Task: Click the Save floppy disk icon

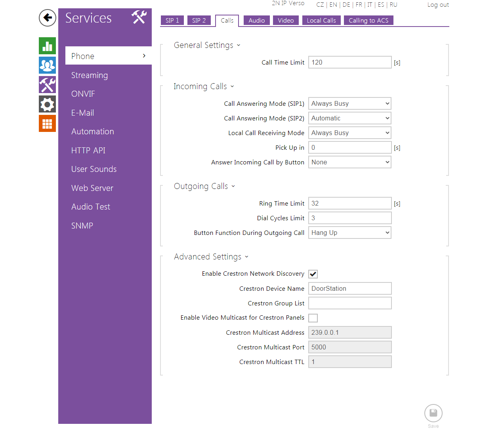Action: (x=433, y=413)
